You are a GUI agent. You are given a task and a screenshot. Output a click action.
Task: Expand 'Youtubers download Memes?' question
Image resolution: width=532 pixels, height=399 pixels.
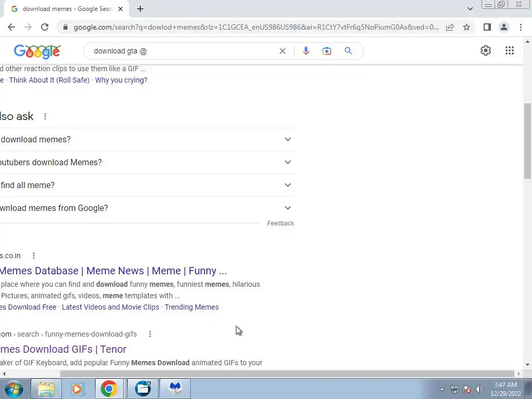(x=147, y=162)
